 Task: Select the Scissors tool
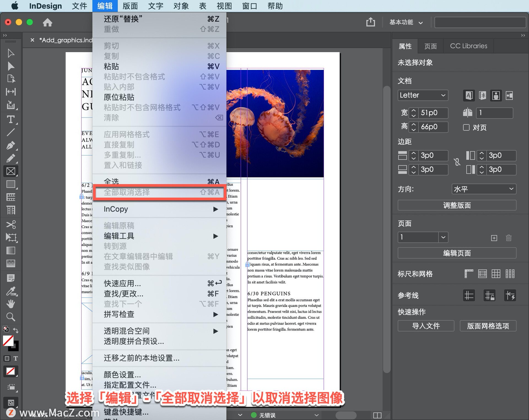point(10,225)
